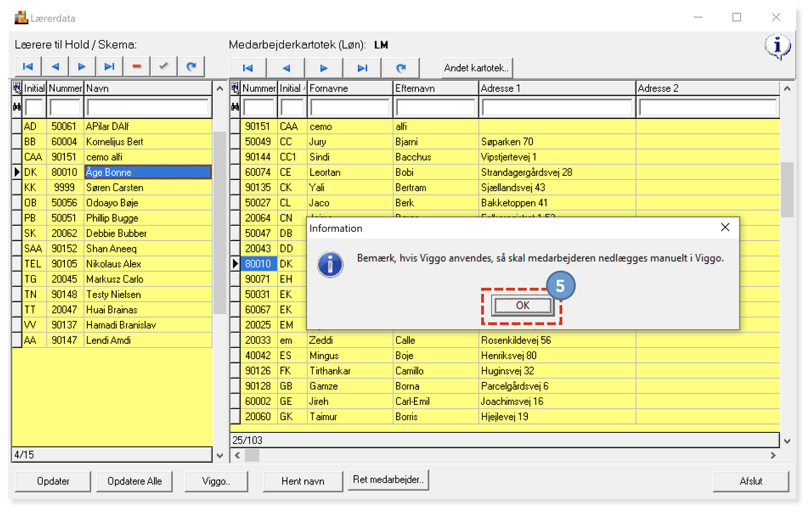Refresh the Lærere til Hold list
This screenshot has width=812, height=514.
coord(191,67)
